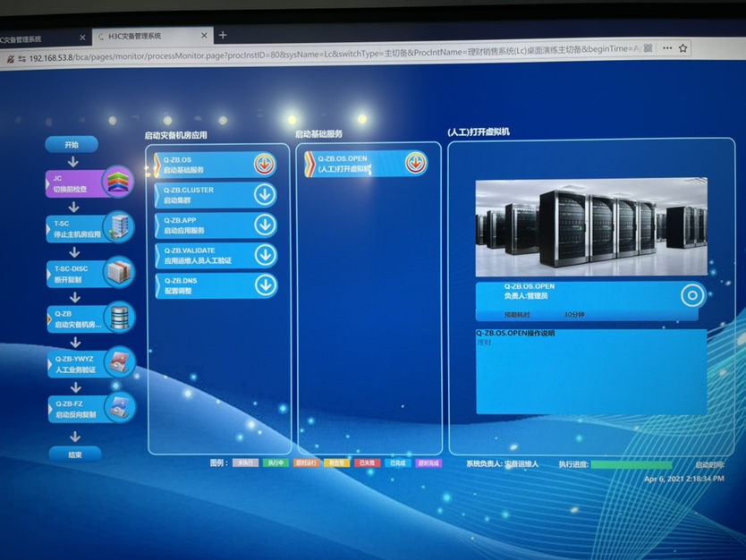Click the JC layered stack icon
The width and height of the screenshot is (746, 560).
(117, 182)
